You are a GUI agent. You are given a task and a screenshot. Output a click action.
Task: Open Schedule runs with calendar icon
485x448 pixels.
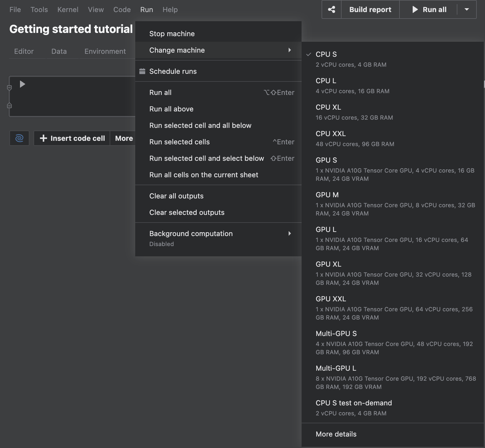[x=173, y=71]
